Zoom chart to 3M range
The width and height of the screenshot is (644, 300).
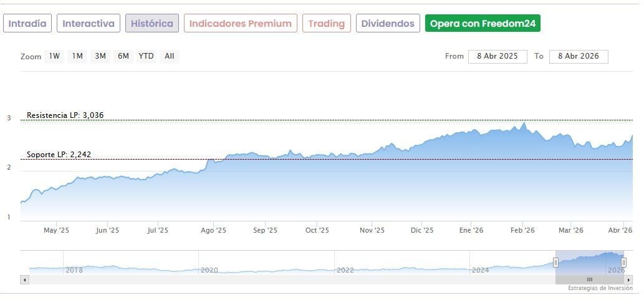(100, 56)
